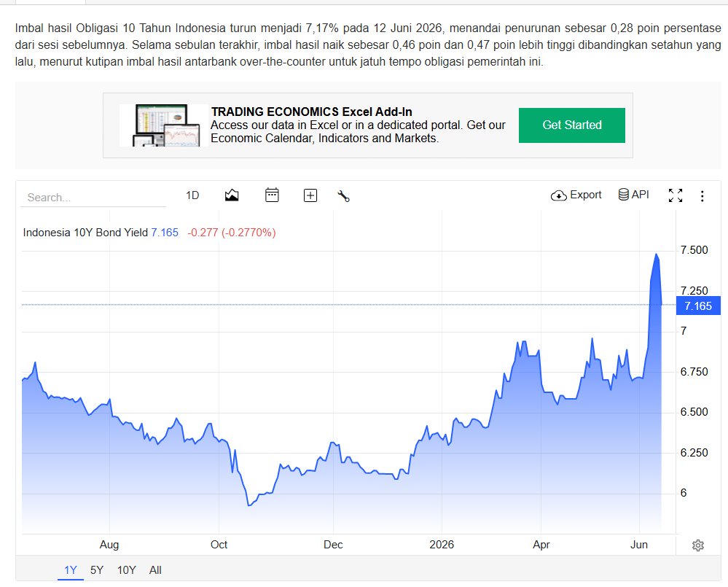Click the Aug x-axis label
Image resolution: width=728 pixels, height=587 pixels.
[x=109, y=545]
